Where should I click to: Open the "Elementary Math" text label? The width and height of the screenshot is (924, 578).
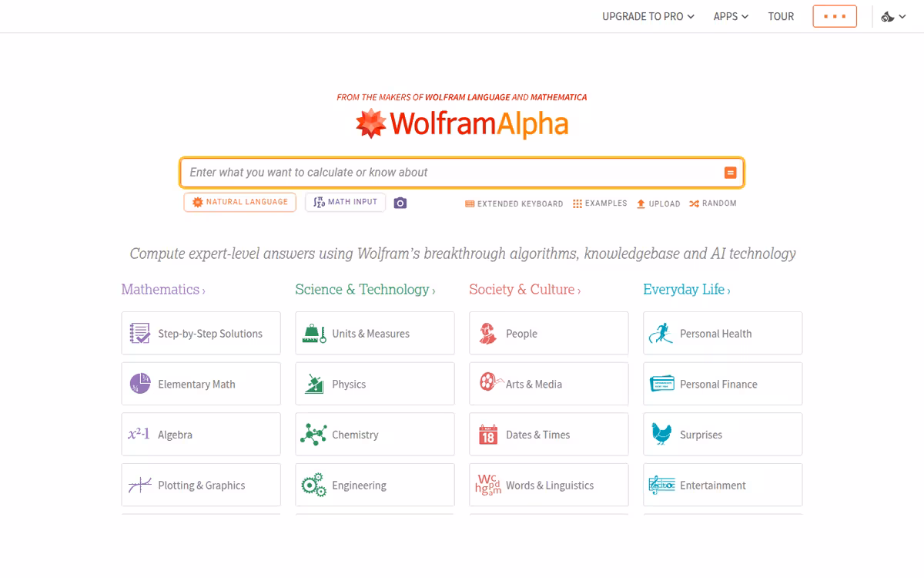click(x=196, y=385)
